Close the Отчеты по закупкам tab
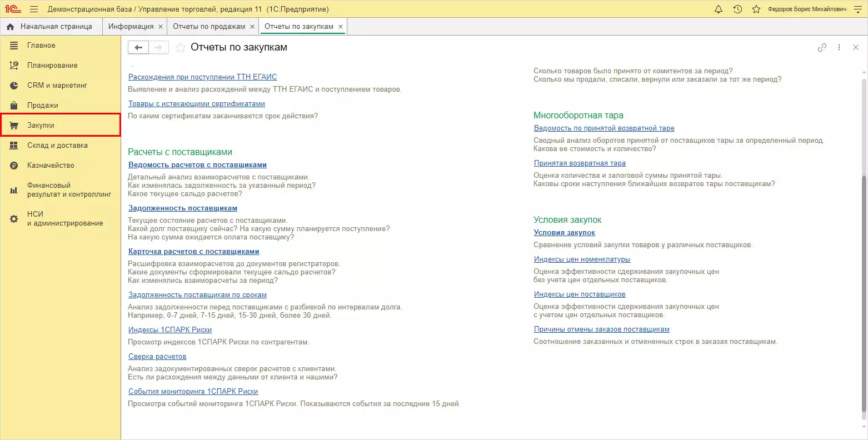 pyautogui.click(x=341, y=27)
